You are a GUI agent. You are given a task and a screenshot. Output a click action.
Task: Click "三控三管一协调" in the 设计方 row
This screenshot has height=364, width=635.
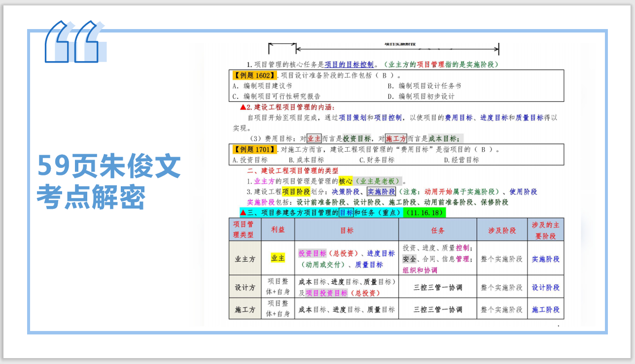[x=438, y=287]
